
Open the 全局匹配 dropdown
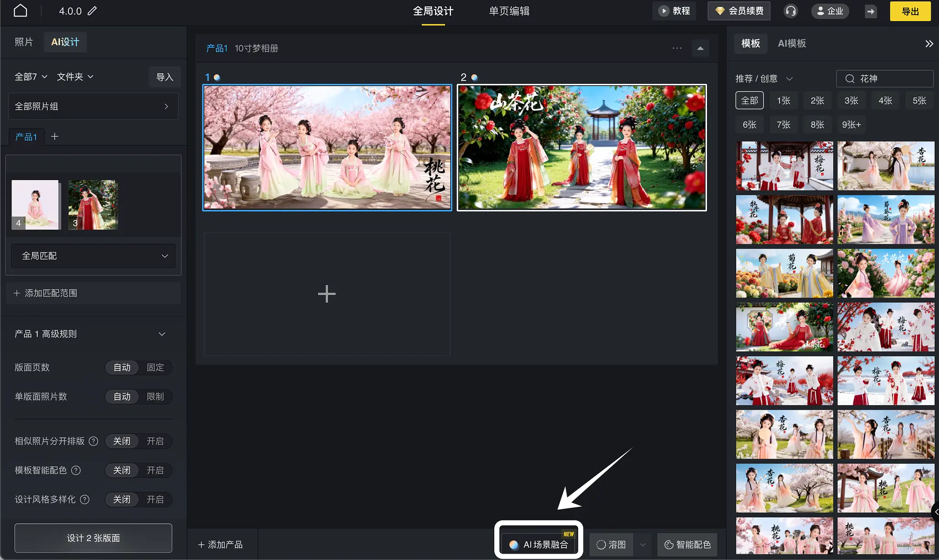(94, 256)
